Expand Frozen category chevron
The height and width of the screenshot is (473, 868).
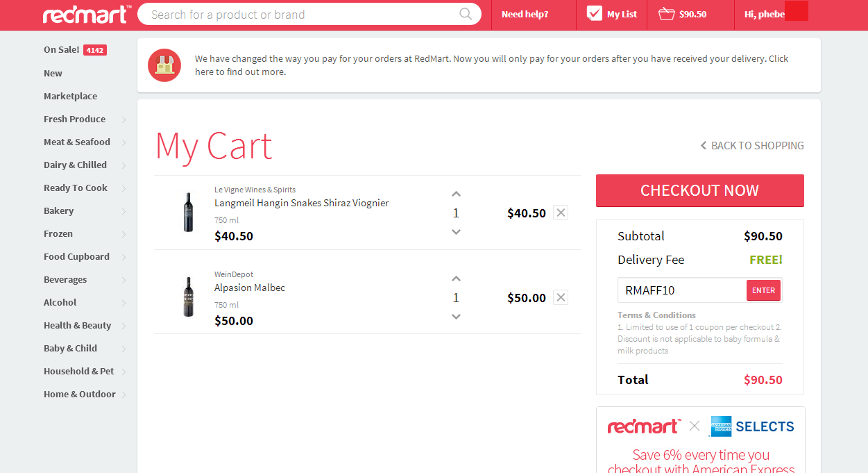[124, 234]
